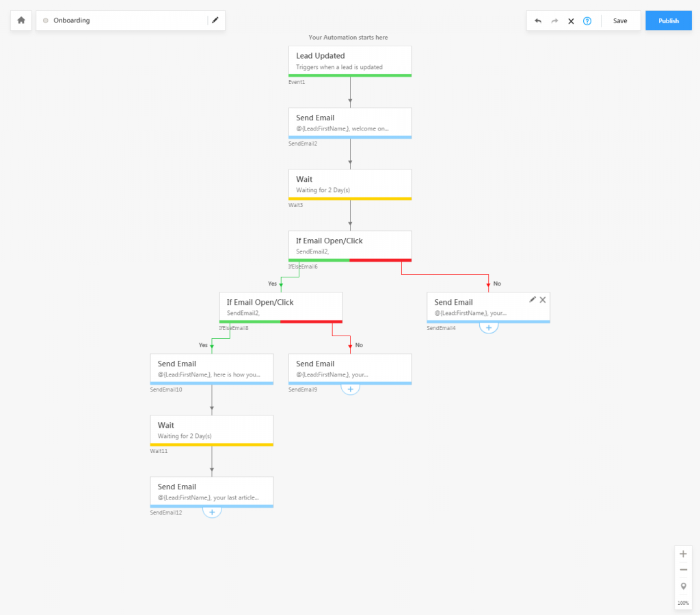
Task: Undo the last action
Action: pyautogui.click(x=538, y=21)
